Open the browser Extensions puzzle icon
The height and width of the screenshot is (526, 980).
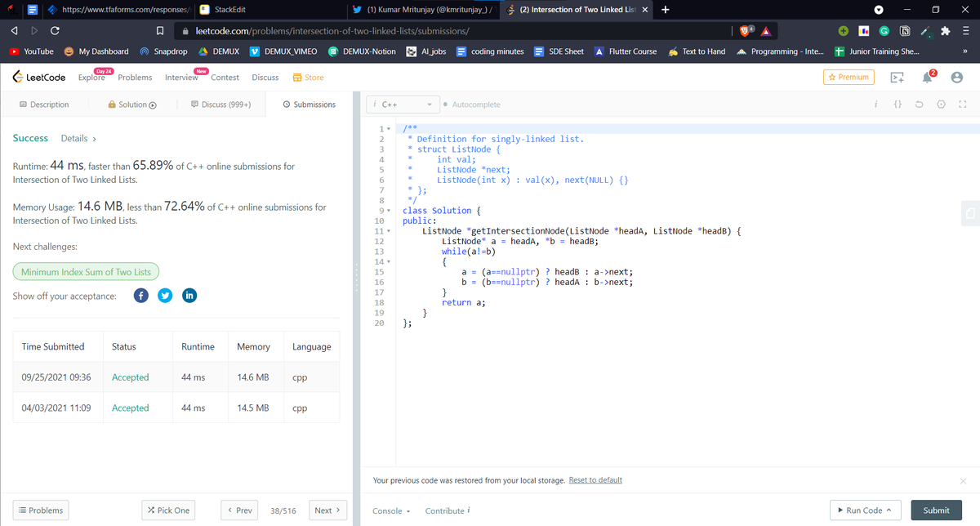point(946,30)
